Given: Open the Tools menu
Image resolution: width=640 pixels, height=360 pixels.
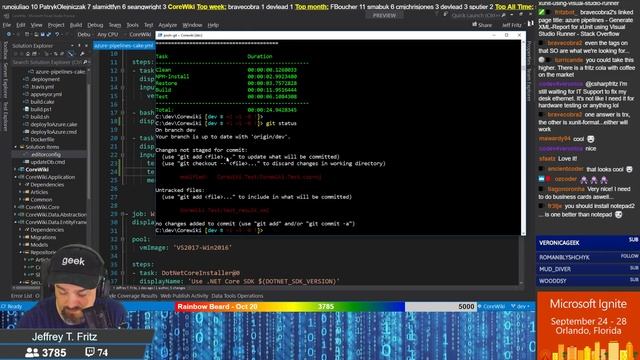Looking at the screenshot, I should [x=132, y=25].
